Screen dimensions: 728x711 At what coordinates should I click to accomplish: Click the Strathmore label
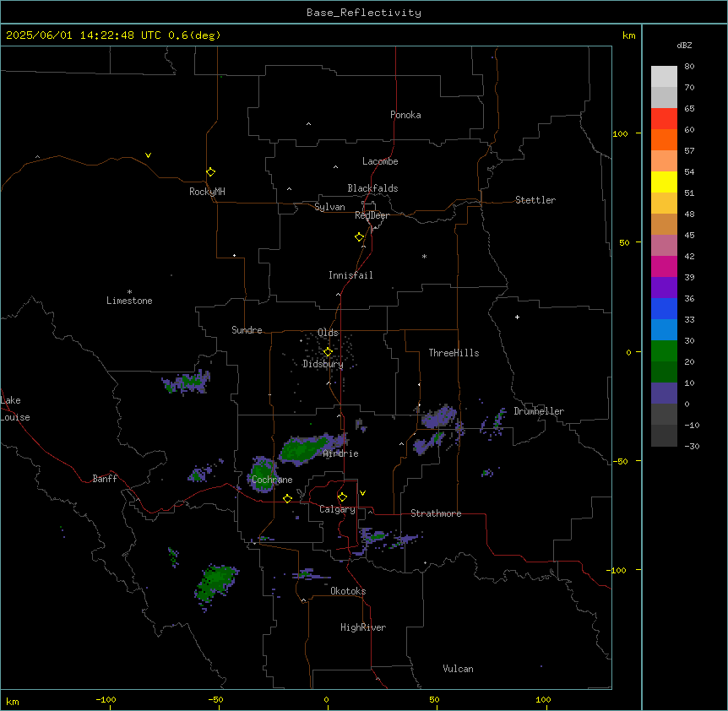(436, 513)
